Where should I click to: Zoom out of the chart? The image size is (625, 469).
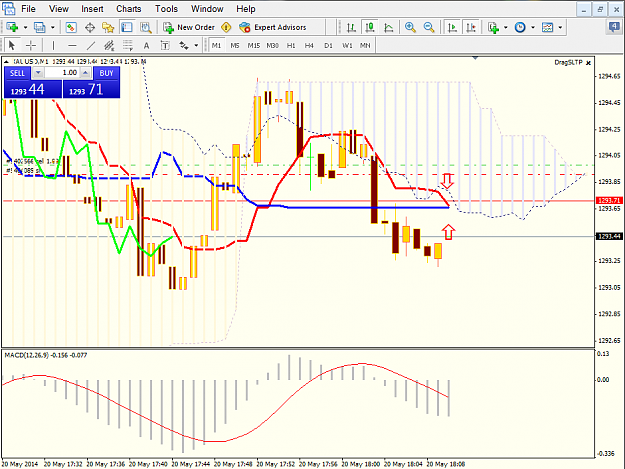coord(429,27)
